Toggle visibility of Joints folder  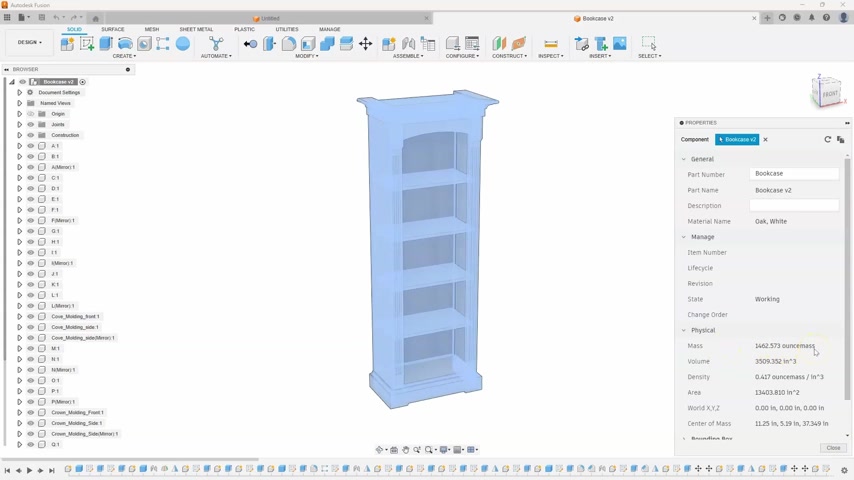pyautogui.click(x=30, y=125)
